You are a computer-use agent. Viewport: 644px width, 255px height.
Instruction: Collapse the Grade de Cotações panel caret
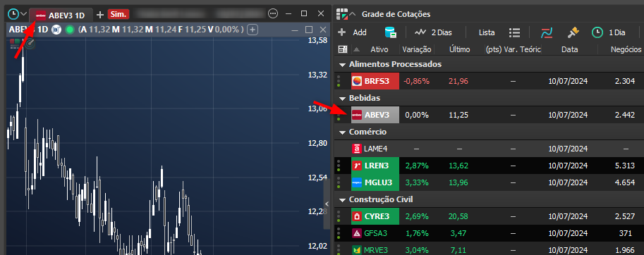[x=353, y=14]
